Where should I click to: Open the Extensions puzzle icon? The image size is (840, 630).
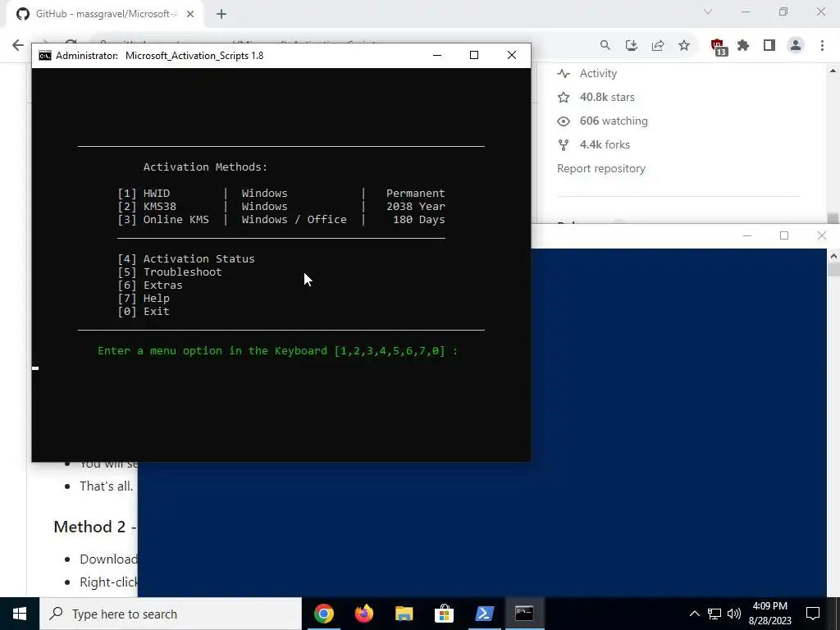tap(743, 46)
